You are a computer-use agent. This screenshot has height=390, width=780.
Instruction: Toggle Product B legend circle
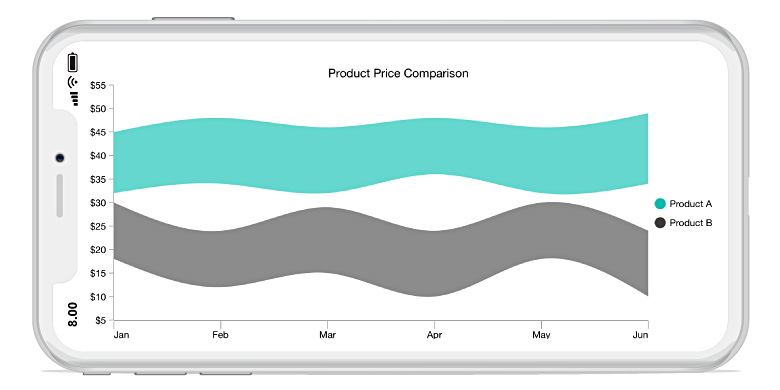[660, 222]
